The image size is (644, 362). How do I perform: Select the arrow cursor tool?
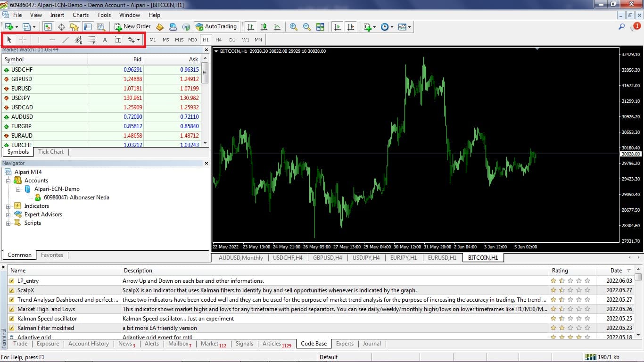click(x=9, y=40)
